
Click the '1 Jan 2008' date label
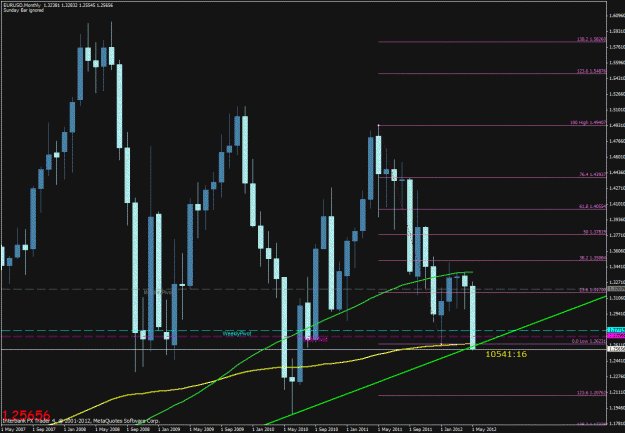tap(75, 429)
